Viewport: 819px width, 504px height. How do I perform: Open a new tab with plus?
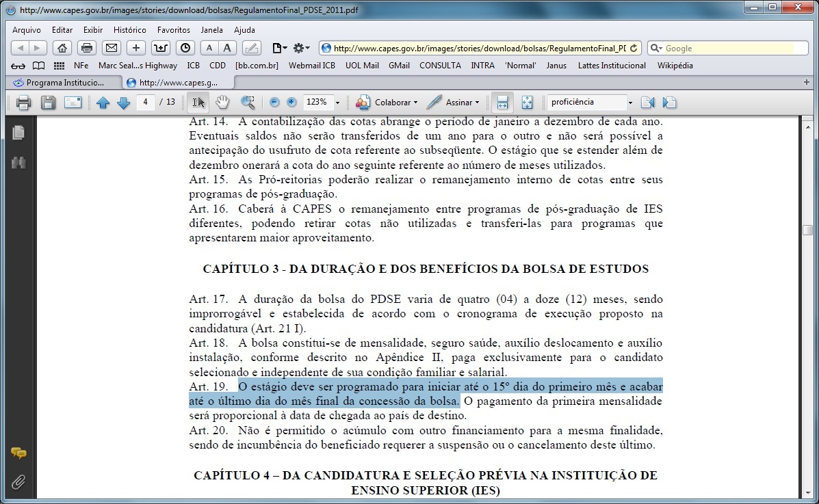click(807, 82)
